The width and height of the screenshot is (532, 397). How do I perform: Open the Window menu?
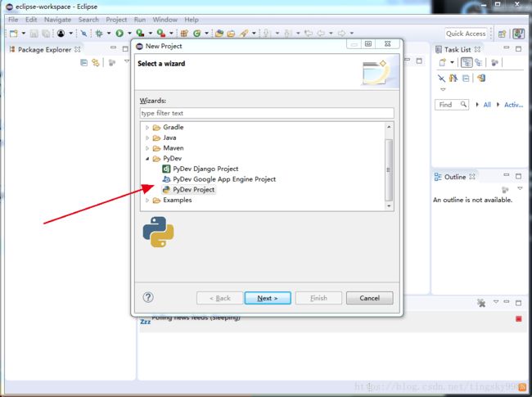[165, 20]
